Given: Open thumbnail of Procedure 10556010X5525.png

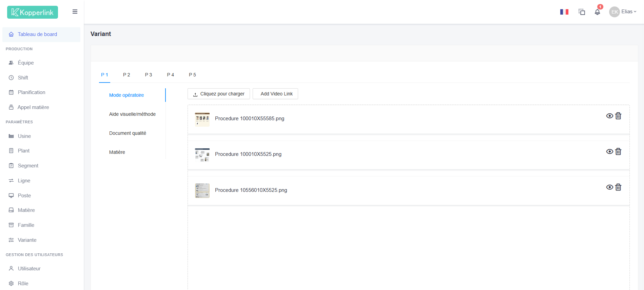Looking at the screenshot, I should 202,191.
